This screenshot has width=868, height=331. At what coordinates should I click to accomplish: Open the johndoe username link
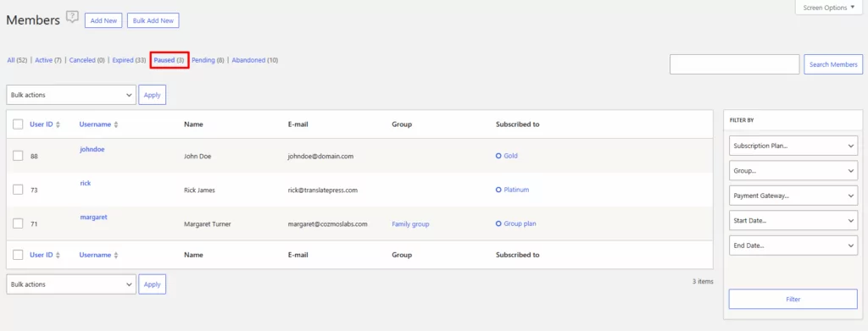(92, 149)
